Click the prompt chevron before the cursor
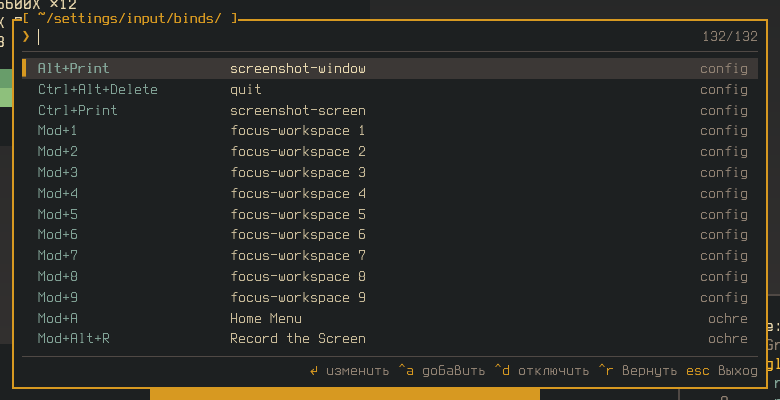Image resolution: width=780 pixels, height=400 pixels. 26,36
